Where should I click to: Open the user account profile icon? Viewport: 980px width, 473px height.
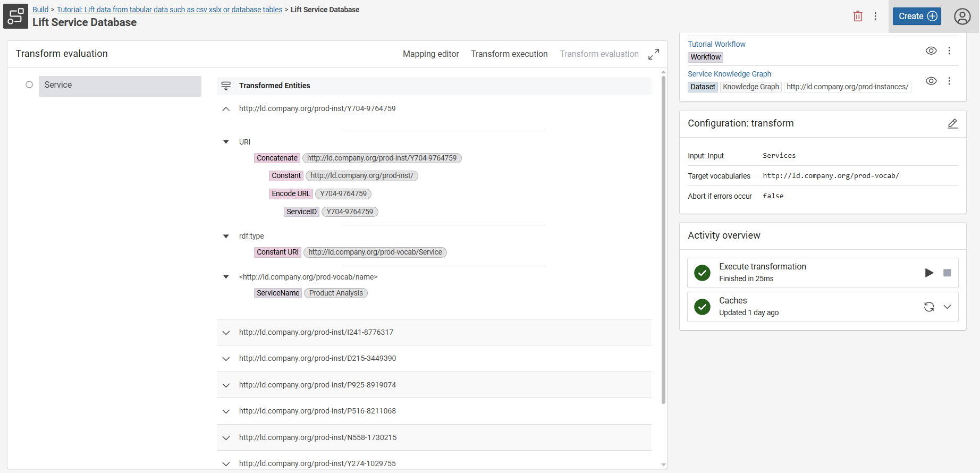pos(962,16)
